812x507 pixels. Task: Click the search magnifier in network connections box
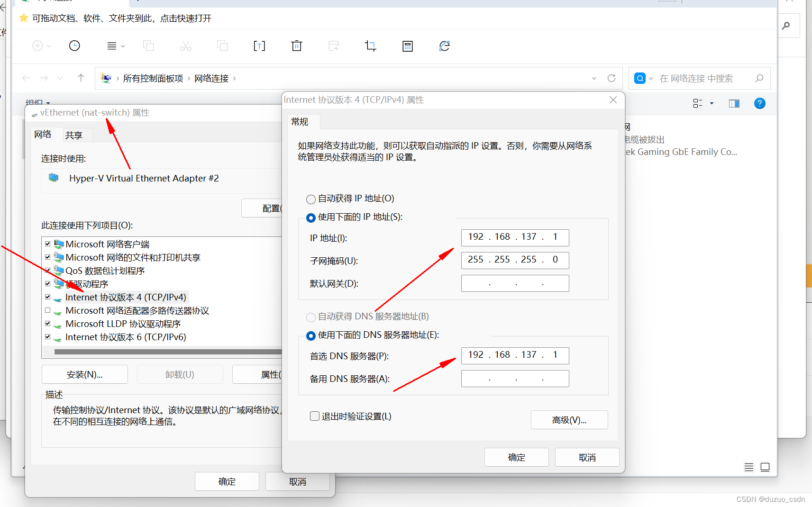(x=759, y=78)
